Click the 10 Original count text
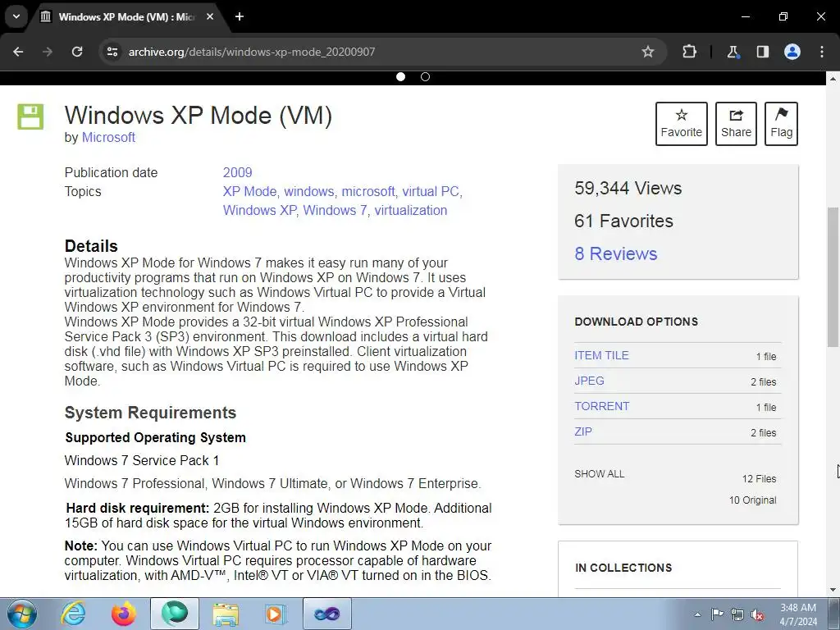The image size is (840, 630). (x=753, y=500)
